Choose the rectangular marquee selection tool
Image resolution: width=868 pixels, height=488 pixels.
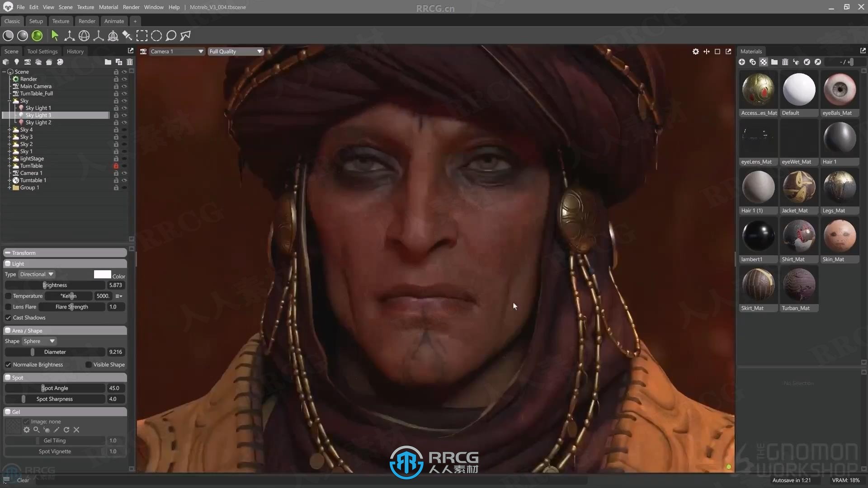point(142,36)
